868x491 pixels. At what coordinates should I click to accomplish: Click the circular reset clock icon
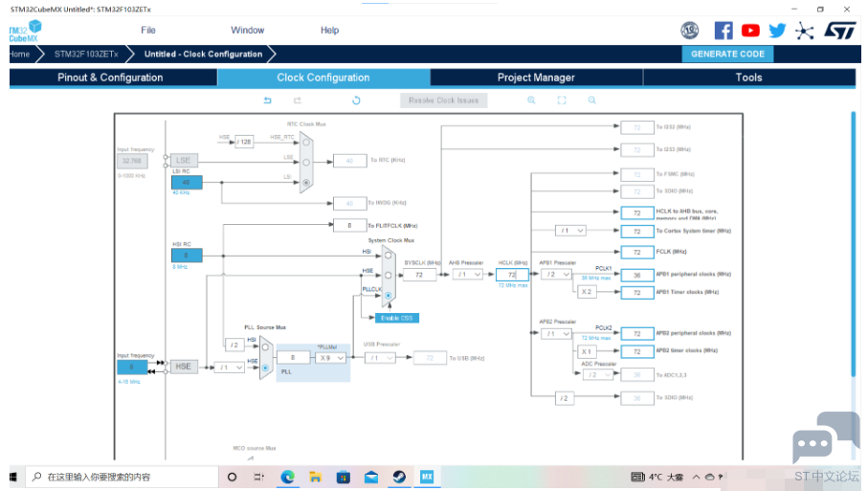coord(356,100)
